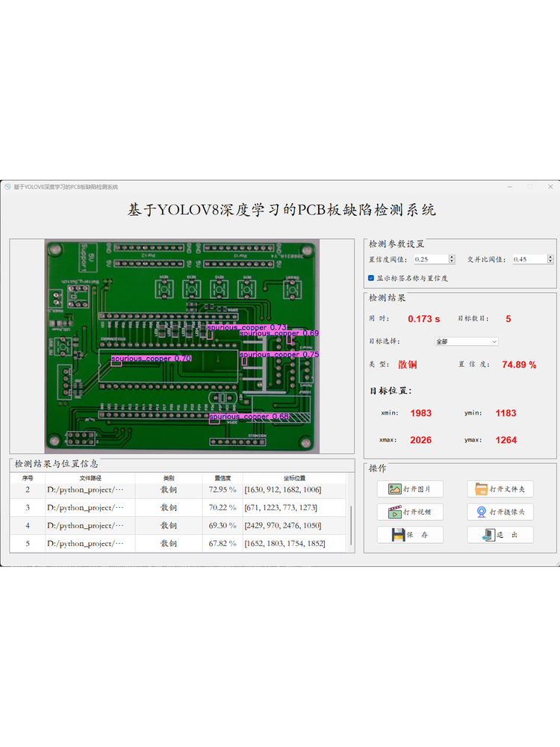Click into the confidence threshold field 0.25
The image size is (560, 747).
(431, 259)
